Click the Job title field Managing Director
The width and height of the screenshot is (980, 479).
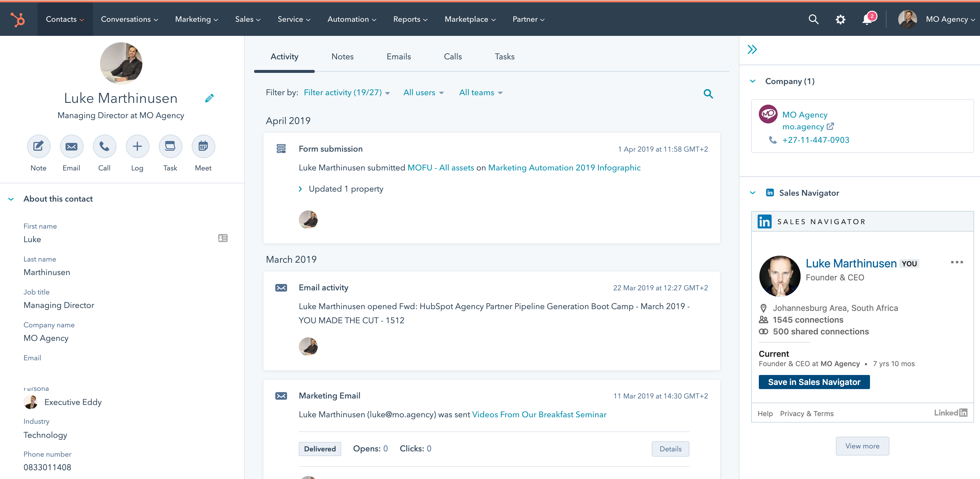[59, 305]
